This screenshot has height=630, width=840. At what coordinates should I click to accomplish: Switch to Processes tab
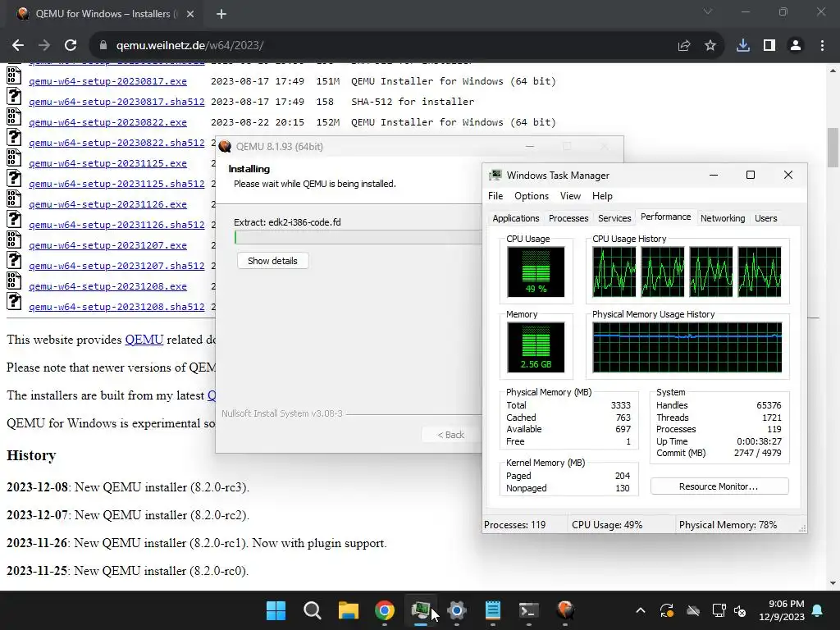click(x=568, y=218)
